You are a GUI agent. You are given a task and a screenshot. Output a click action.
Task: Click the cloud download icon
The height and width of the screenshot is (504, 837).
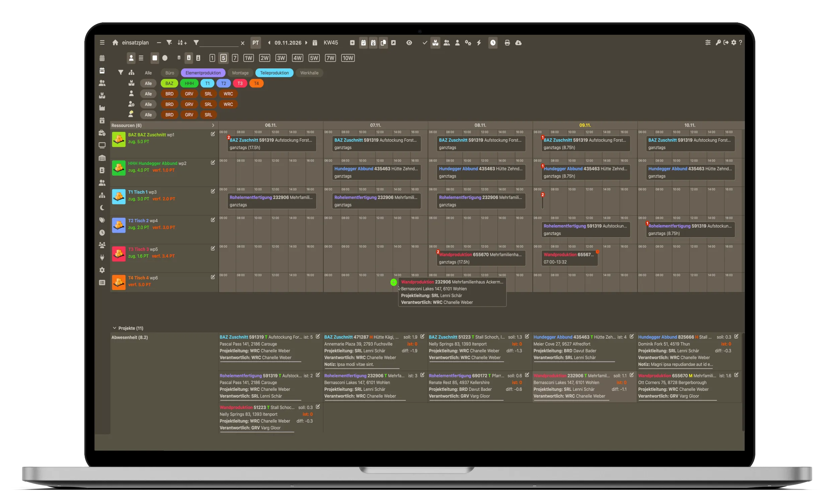(518, 43)
